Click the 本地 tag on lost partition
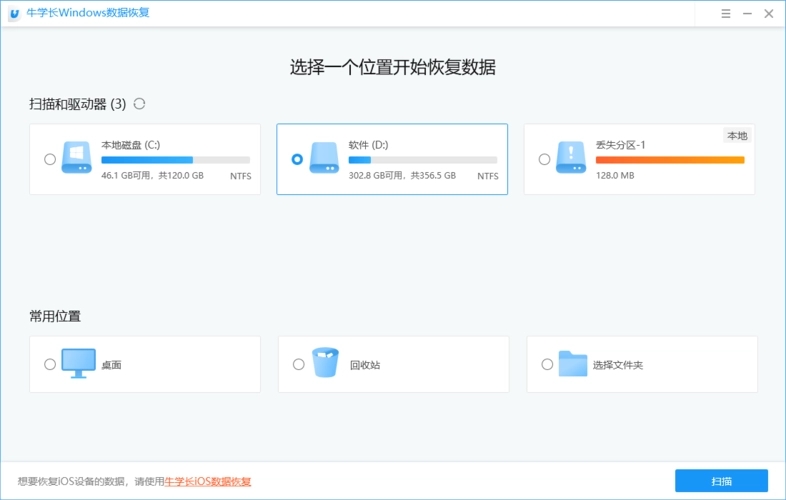786x500 pixels. (x=736, y=136)
